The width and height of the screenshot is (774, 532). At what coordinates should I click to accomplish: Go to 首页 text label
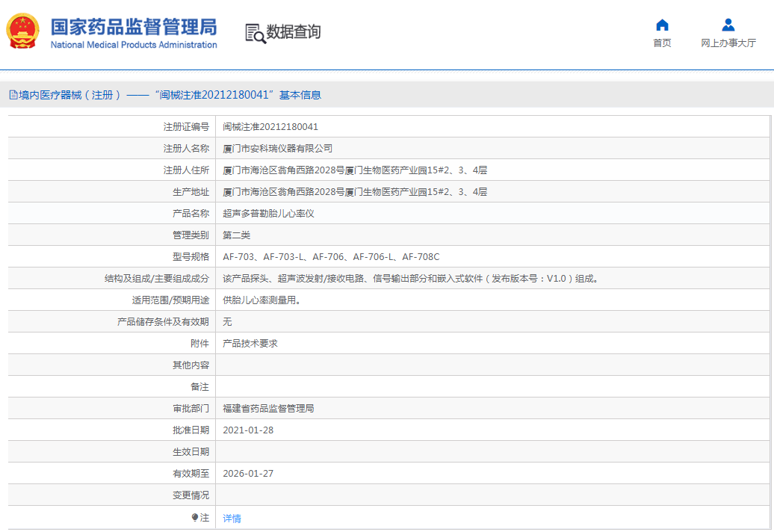coord(662,43)
